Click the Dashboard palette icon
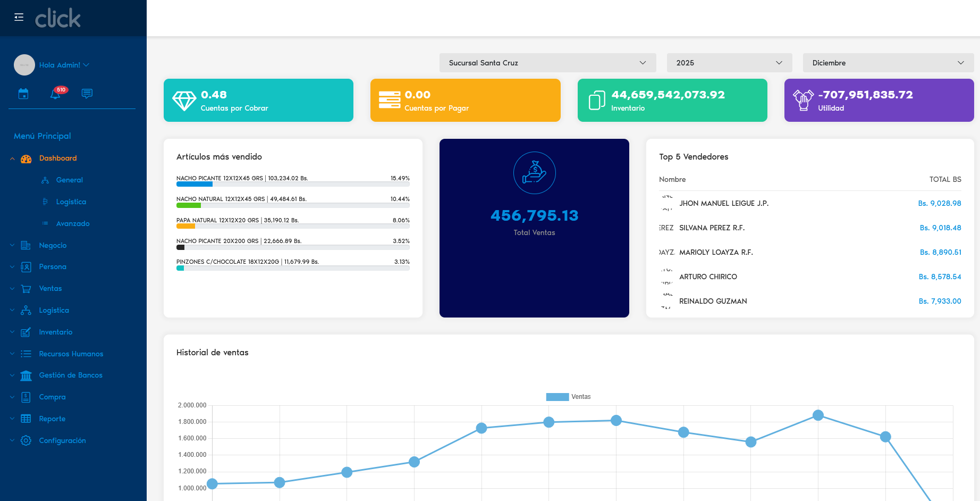This screenshot has height=501, width=980. pyautogui.click(x=26, y=158)
